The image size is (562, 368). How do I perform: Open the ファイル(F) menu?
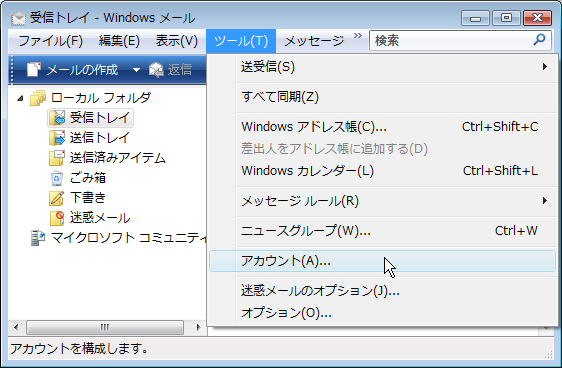51,41
